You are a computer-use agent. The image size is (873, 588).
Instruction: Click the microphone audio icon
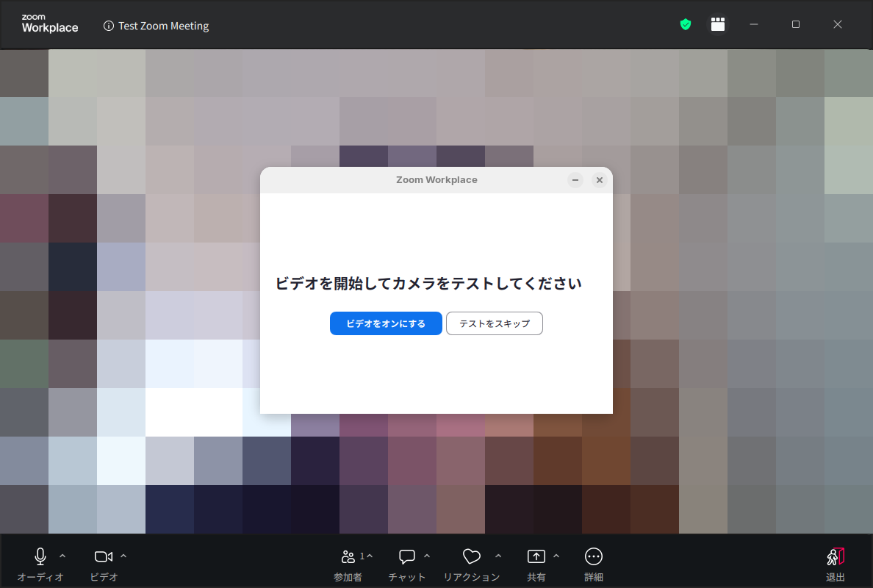coord(40,556)
